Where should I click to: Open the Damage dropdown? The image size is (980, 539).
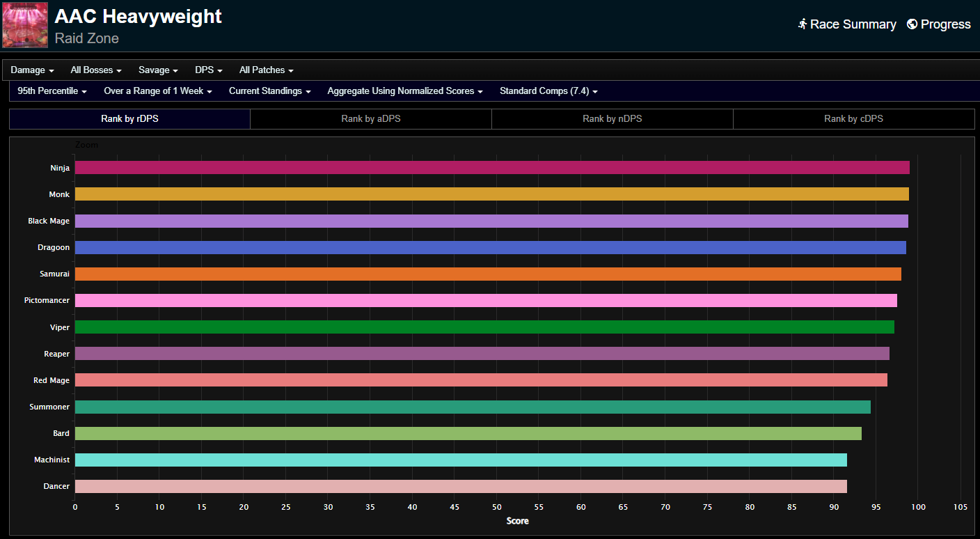[32, 70]
